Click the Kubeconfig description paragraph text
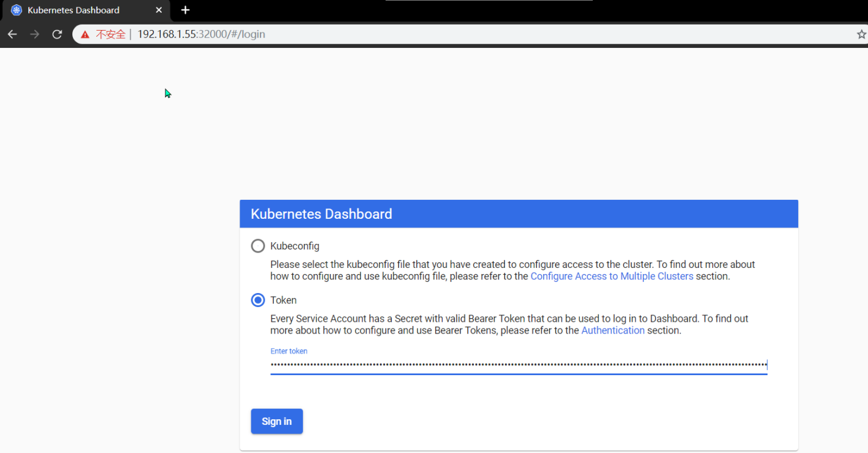The width and height of the screenshot is (868, 453). coord(512,270)
